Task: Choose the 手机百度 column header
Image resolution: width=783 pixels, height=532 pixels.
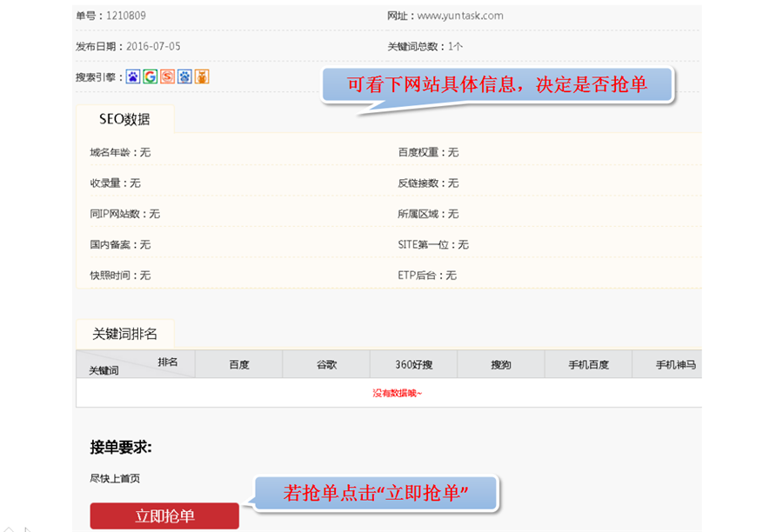Action: (x=588, y=365)
